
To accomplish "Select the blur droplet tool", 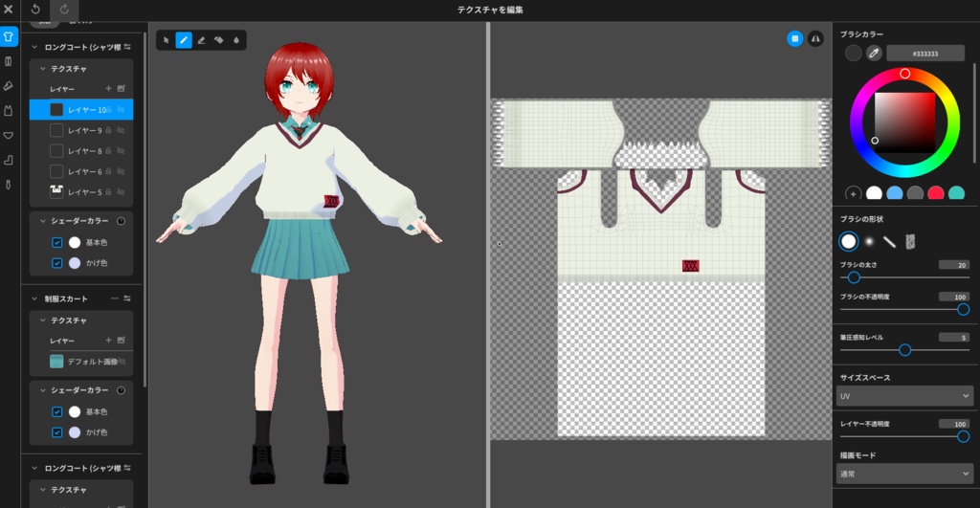I will (x=236, y=40).
